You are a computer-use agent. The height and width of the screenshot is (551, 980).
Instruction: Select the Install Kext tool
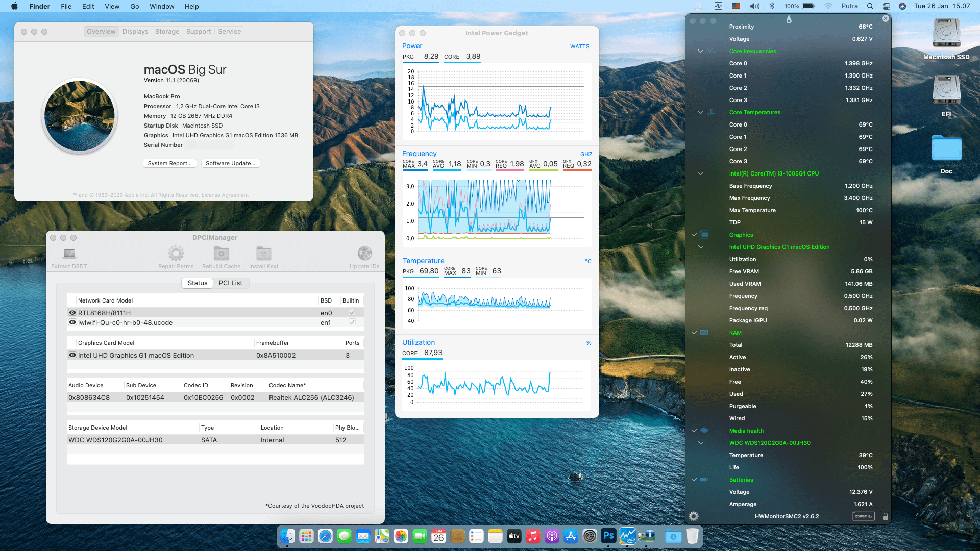[x=263, y=253]
